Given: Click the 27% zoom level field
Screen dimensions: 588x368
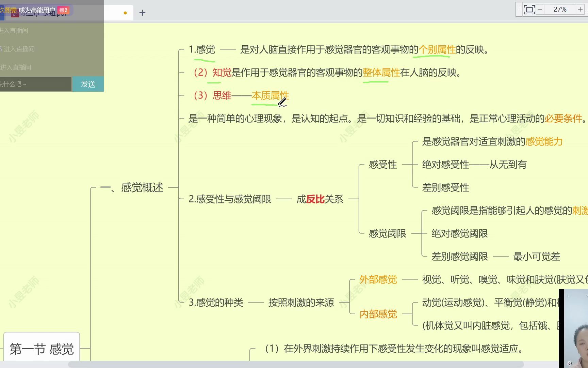Looking at the screenshot, I should point(560,10).
